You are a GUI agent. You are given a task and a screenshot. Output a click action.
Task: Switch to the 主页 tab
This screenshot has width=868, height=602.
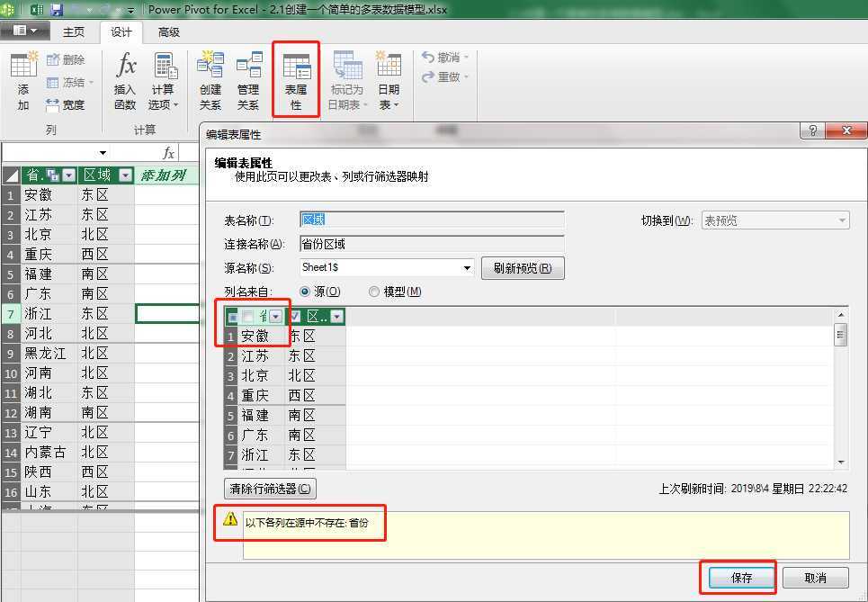tap(74, 32)
